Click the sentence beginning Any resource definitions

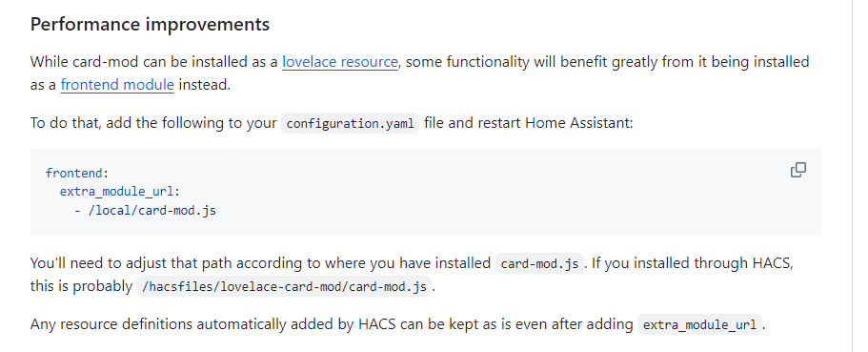coord(398,325)
